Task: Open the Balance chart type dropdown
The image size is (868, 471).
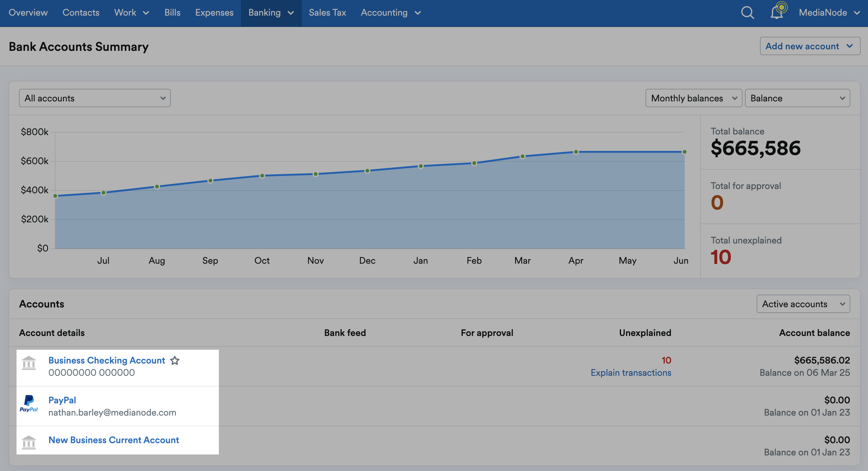Action: tap(797, 98)
